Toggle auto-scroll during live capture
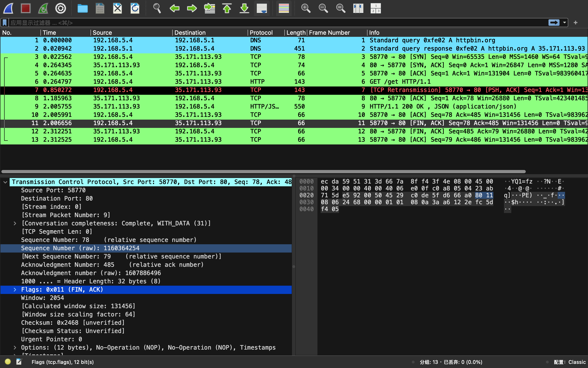The height and width of the screenshot is (368, 588). pyautogui.click(x=262, y=8)
